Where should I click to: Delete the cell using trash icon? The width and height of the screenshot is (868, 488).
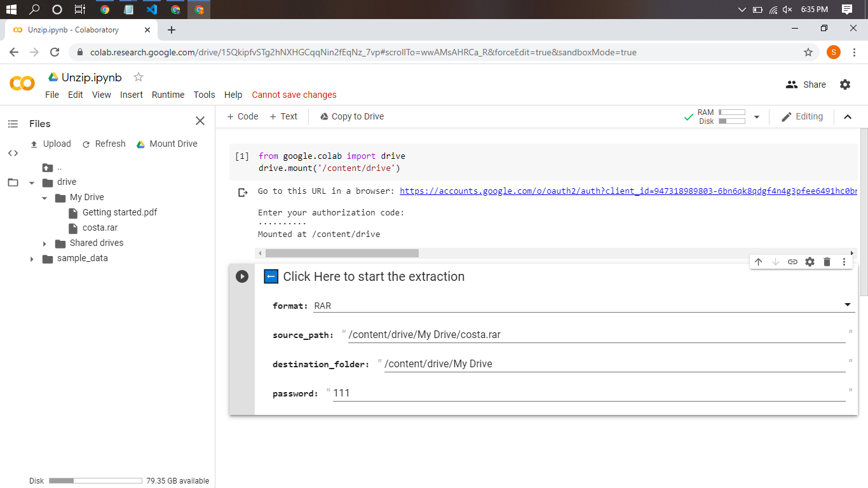click(x=827, y=262)
